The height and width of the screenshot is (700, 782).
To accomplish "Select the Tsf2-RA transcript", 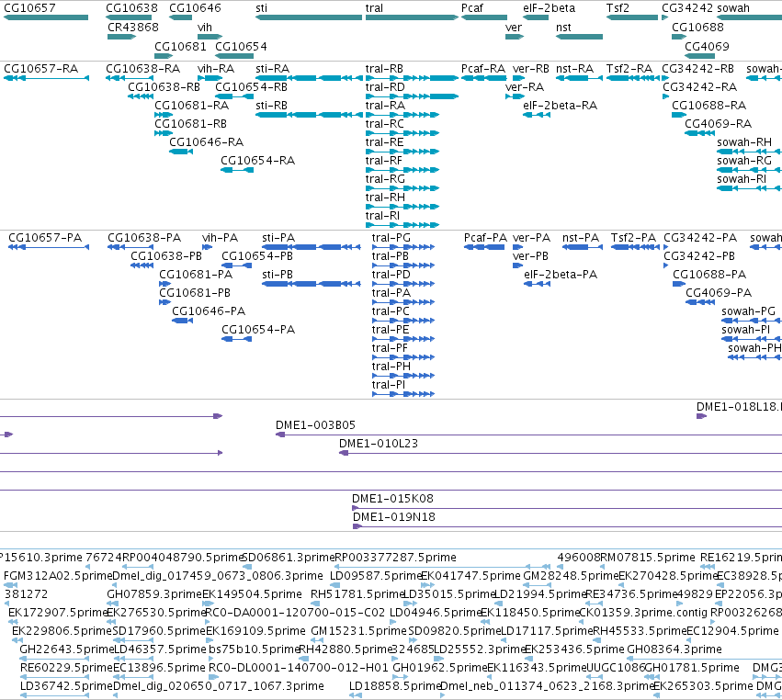I will point(633,78).
